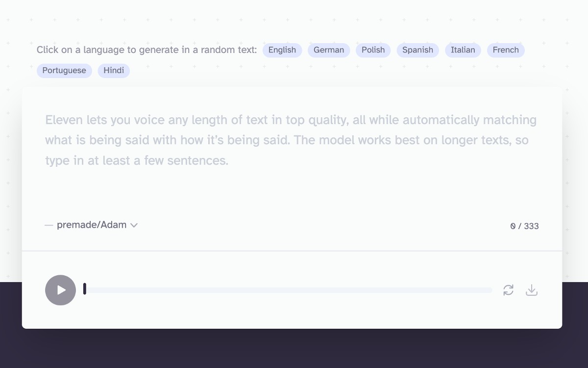Screen dimensions: 588x368
Task: Open the premade/Adam voice dropdown
Action: (92, 225)
